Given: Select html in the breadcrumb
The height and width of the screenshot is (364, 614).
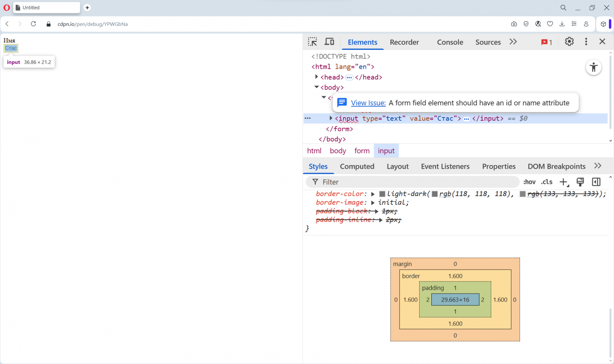Looking at the screenshot, I should coord(314,151).
